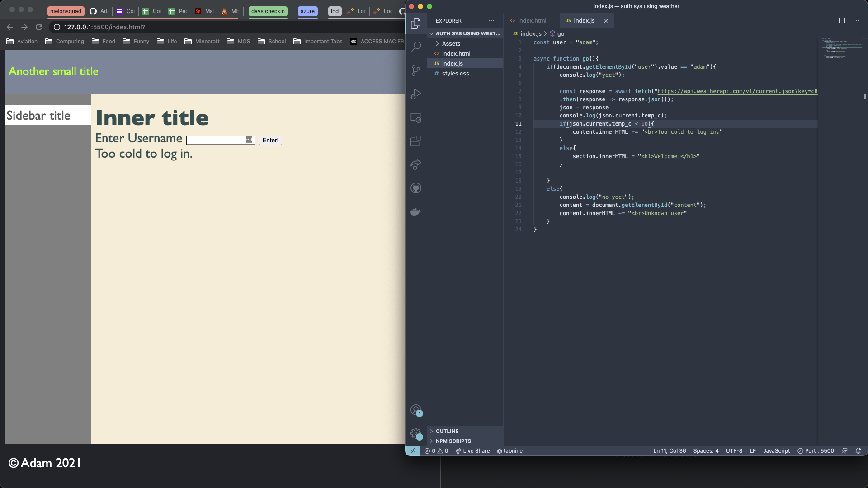Screen dimensions: 868x488
Task: Reload the page at 127.0.0.1:5500
Action: tap(39, 27)
